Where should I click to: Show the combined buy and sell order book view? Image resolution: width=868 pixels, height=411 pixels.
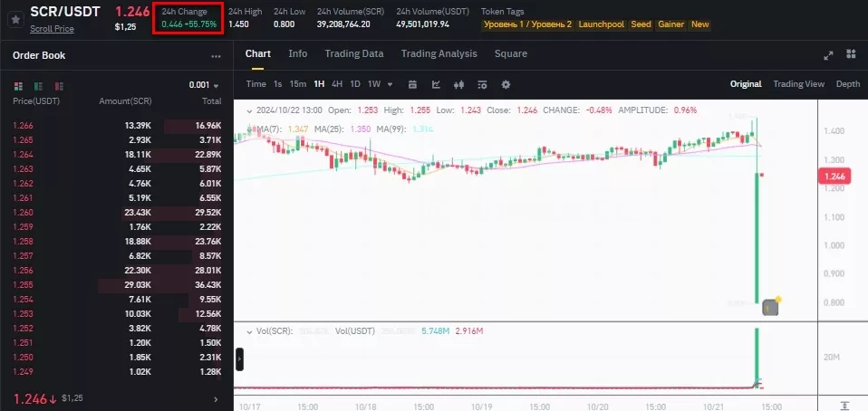tap(18, 86)
